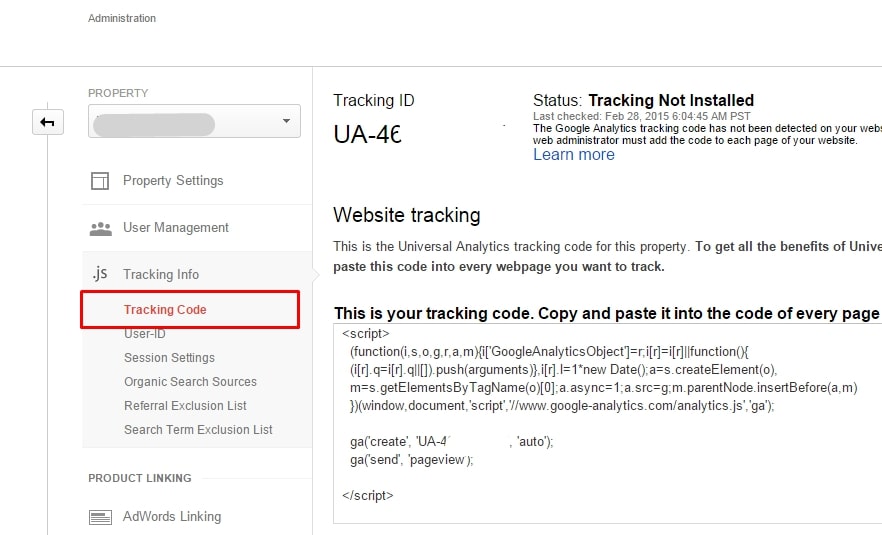Image resolution: width=882 pixels, height=535 pixels.
Task: Click the Learn more link
Action: (x=574, y=155)
